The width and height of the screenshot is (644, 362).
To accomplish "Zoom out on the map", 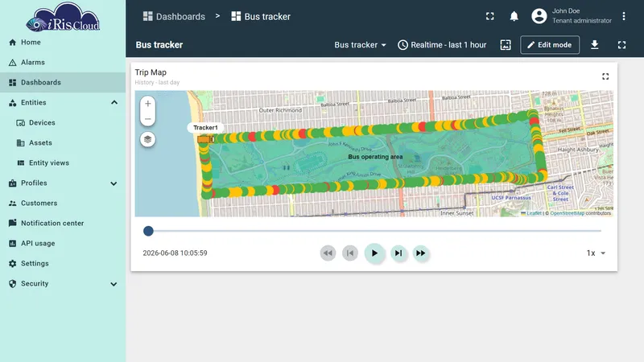I will tap(148, 118).
